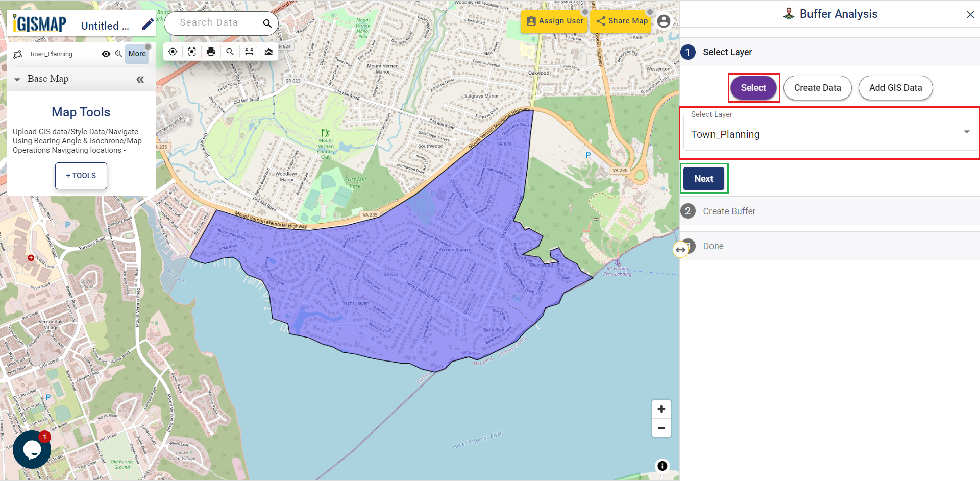Open the print map tool
The image size is (980, 481).
(x=211, y=51)
